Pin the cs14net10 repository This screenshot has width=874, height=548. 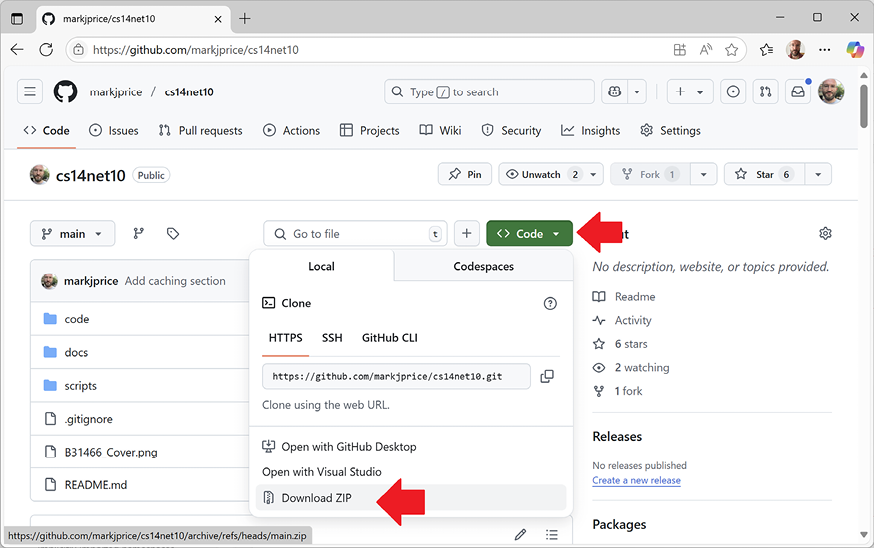pos(465,174)
